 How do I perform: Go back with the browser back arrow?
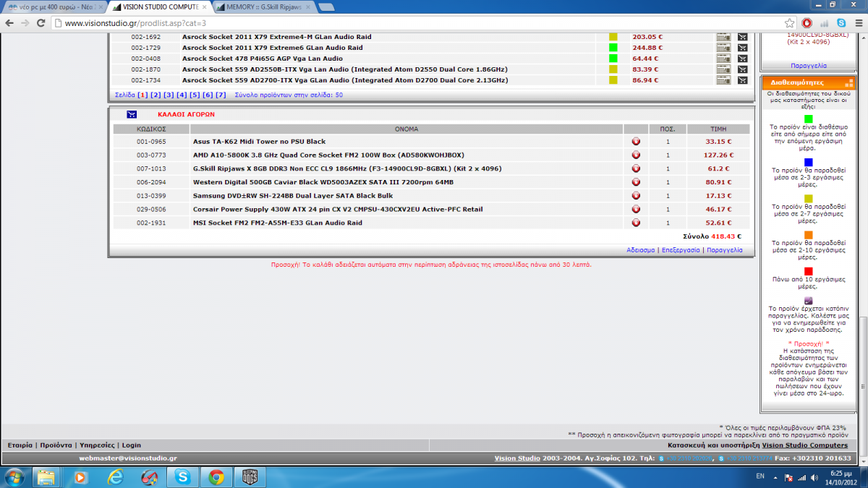coord(9,23)
